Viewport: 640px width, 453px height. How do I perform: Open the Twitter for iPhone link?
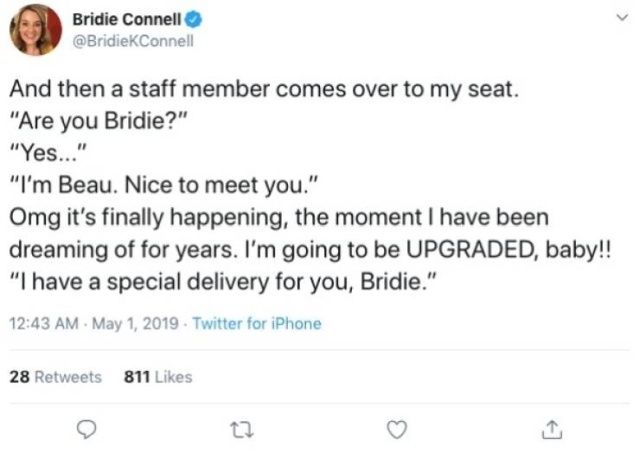pos(256,324)
